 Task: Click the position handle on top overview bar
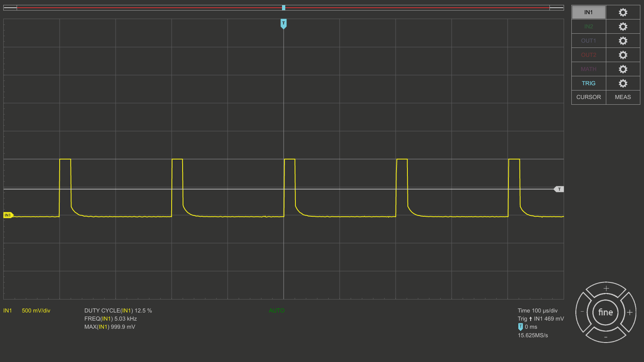tap(284, 8)
